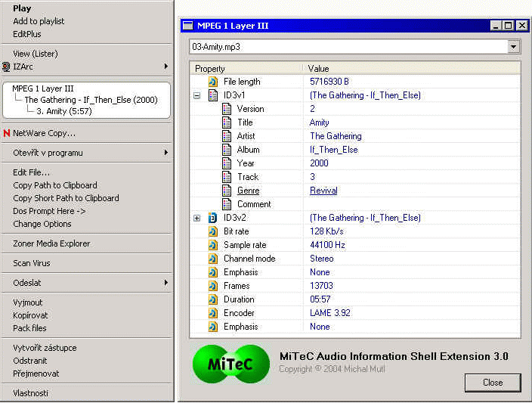Click the Sample rate row icon
Viewport: 532px width, 403px height.
(213, 245)
